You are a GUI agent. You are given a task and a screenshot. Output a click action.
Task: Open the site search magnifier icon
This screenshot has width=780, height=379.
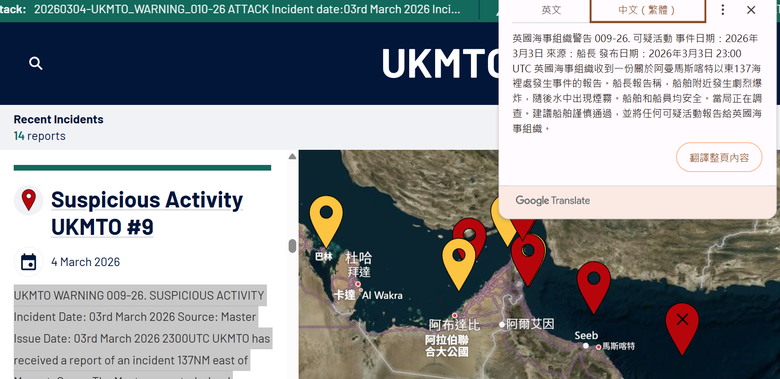point(35,63)
